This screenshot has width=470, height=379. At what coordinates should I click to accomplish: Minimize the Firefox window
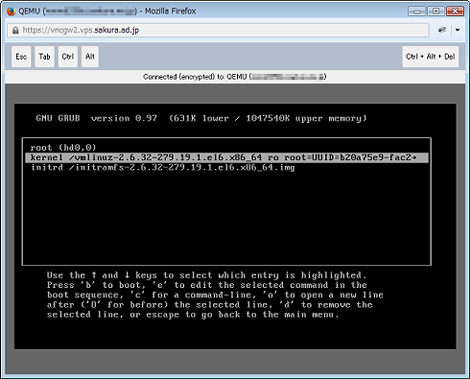[x=417, y=11]
